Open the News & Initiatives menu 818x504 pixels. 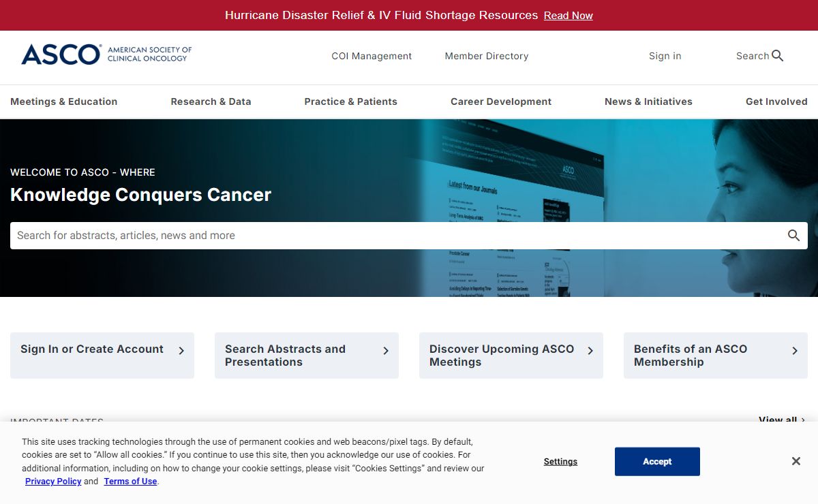(x=648, y=101)
